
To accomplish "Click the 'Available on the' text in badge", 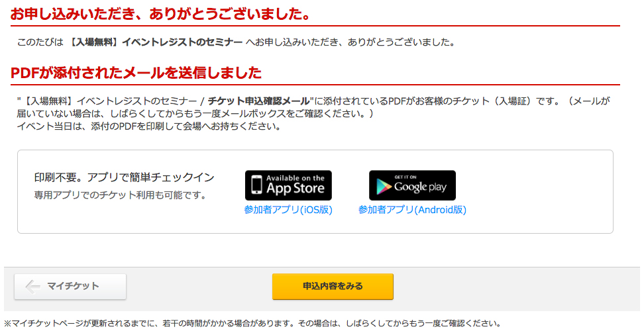I will coord(295,178).
